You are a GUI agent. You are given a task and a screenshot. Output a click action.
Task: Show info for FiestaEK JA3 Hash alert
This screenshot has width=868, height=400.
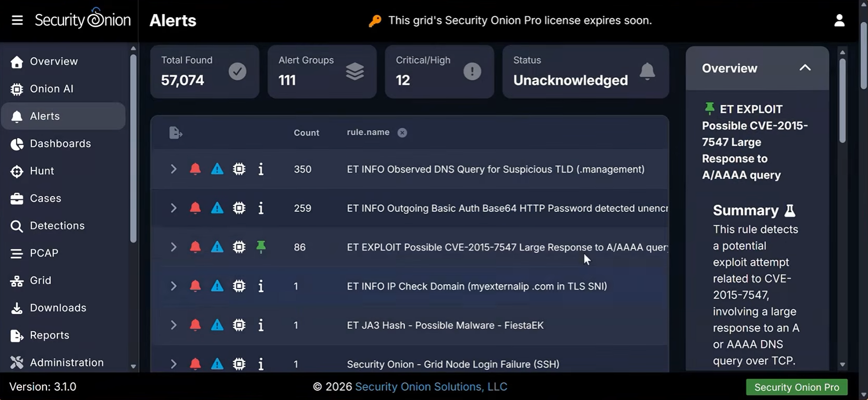tap(261, 325)
